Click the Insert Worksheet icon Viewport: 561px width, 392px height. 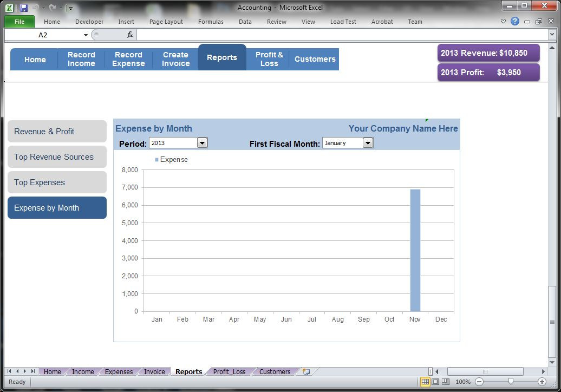306,371
